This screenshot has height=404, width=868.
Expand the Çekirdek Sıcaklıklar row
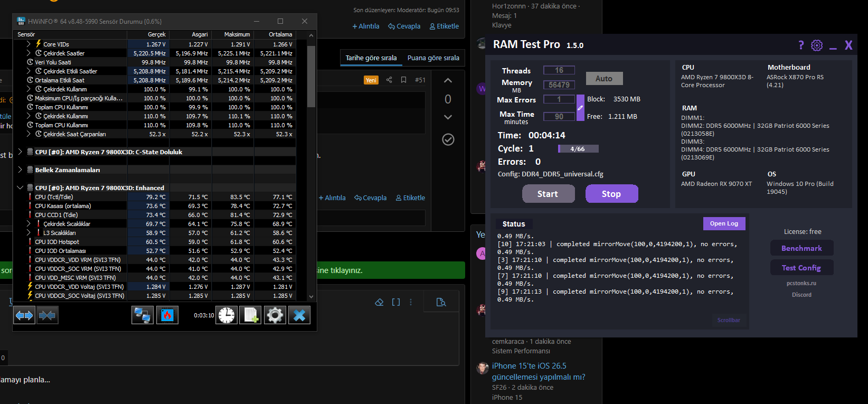coord(29,224)
